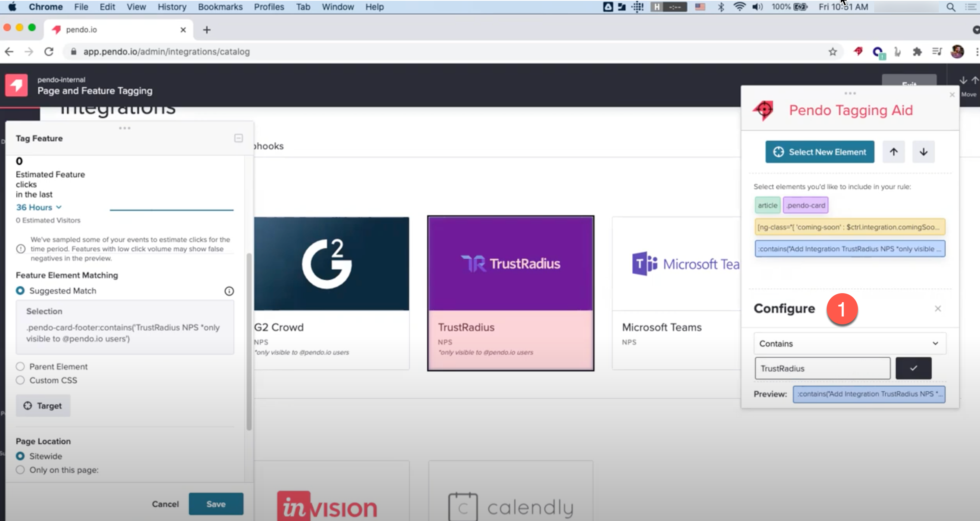Open the Wi-Fi menu bar icon

tap(739, 7)
